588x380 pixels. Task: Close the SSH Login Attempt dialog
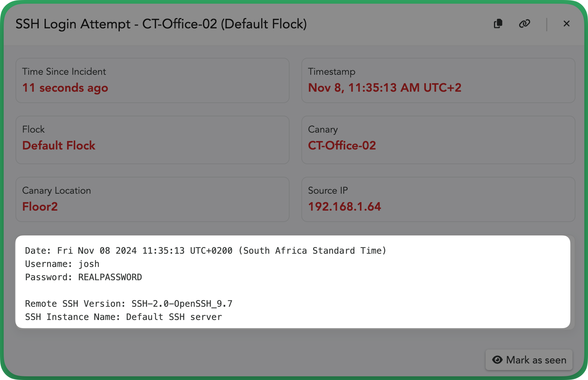[x=567, y=24]
